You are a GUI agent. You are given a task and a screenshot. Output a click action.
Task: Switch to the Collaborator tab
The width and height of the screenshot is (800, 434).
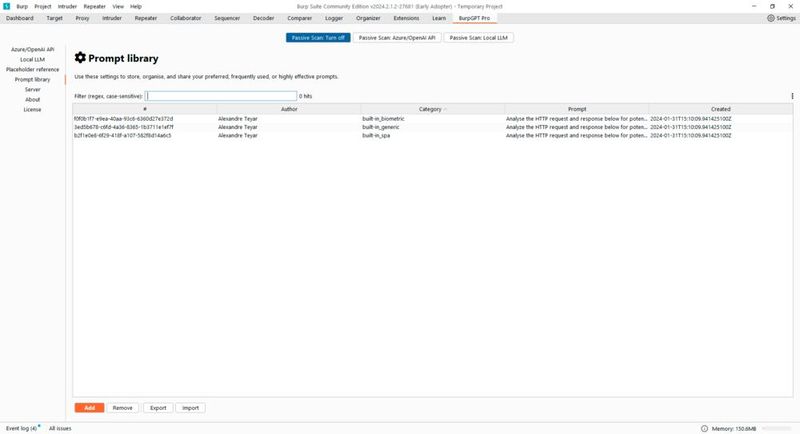[186, 18]
